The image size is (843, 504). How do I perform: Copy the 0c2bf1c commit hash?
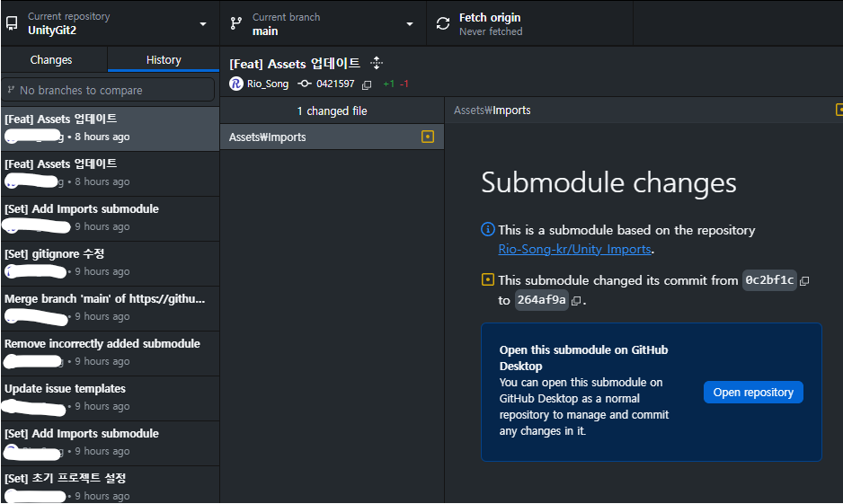[x=805, y=281]
